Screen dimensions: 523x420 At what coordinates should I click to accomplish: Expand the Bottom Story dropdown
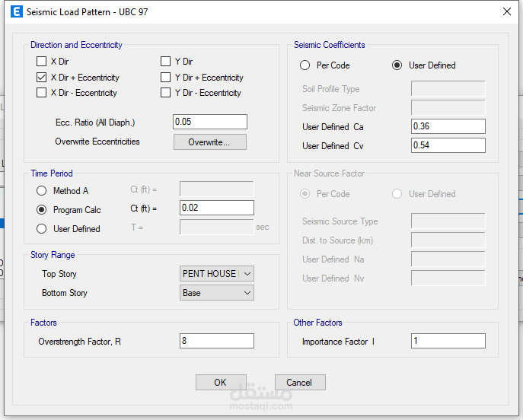click(217, 293)
